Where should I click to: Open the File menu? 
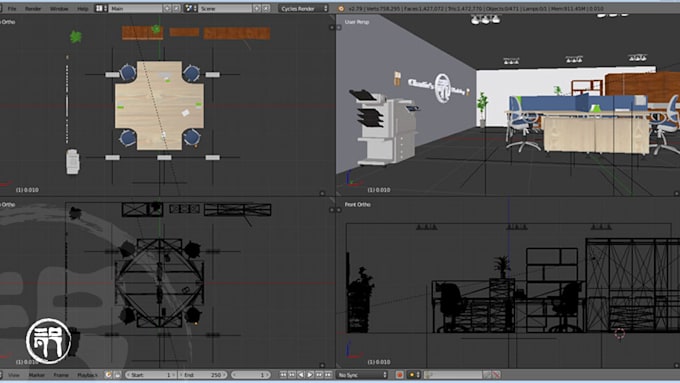[12, 8]
